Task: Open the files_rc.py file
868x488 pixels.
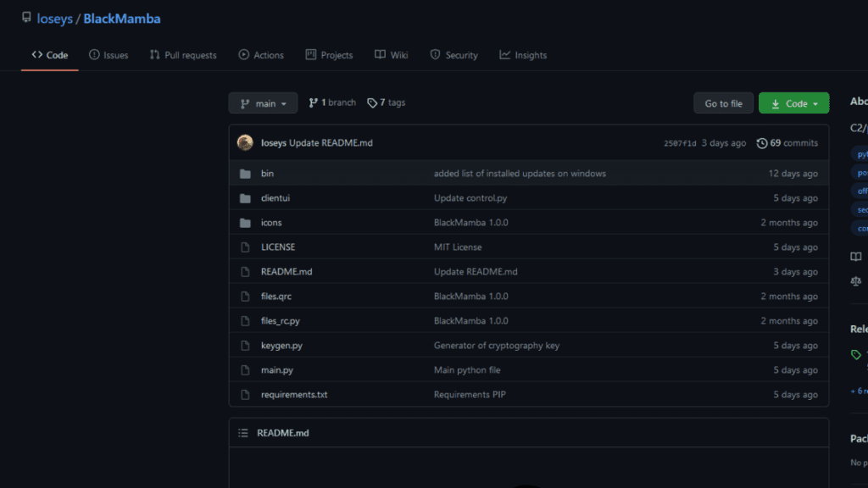Action: [281, 321]
